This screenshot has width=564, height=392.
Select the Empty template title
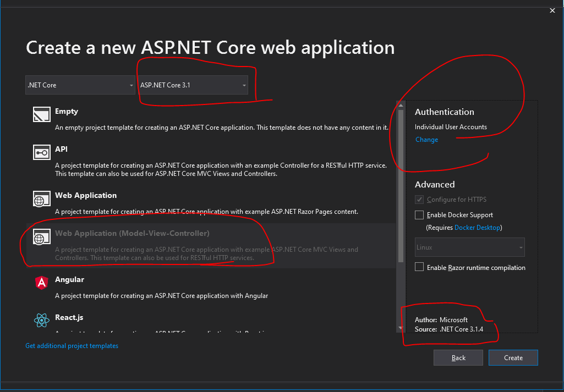pyautogui.click(x=67, y=112)
